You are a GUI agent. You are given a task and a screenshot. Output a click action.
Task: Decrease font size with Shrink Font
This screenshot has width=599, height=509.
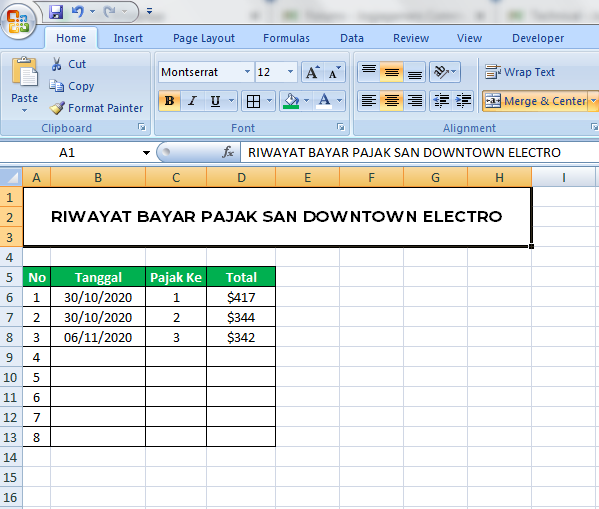334,72
